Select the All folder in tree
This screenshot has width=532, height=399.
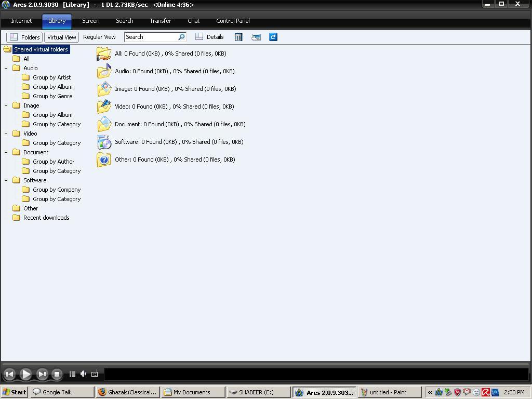26,59
